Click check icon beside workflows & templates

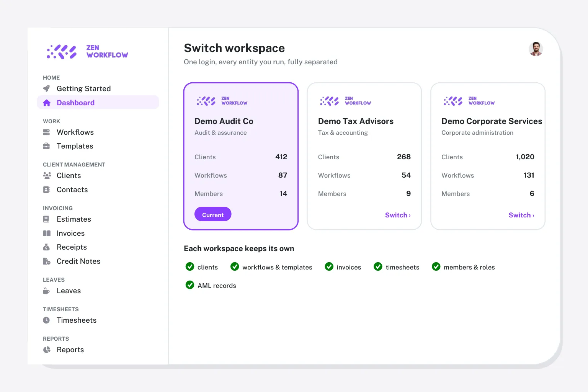click(x=235, y=266)
